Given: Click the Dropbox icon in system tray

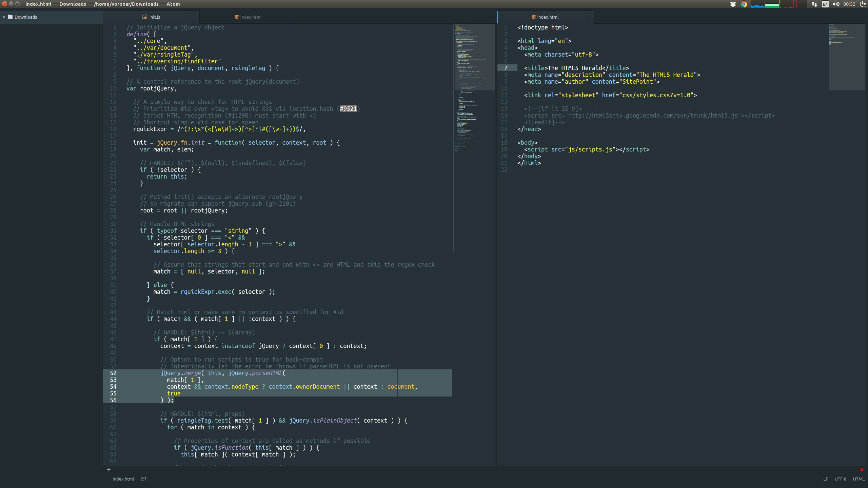Looking at the screenshot, I should (x=733, y=4).
